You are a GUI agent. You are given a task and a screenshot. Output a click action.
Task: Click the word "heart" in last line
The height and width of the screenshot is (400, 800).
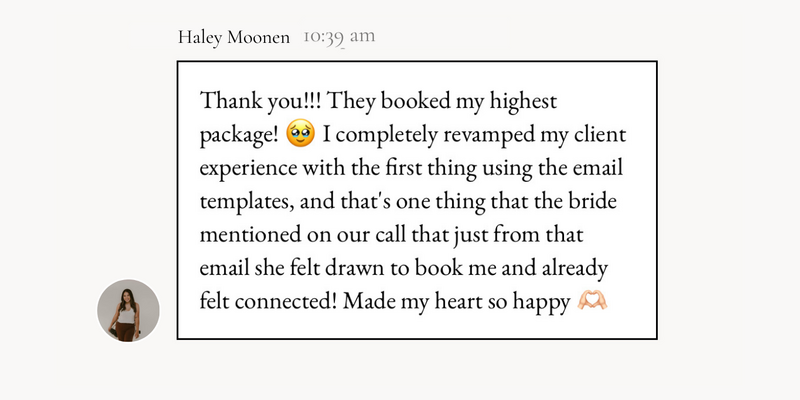[458, 302]
